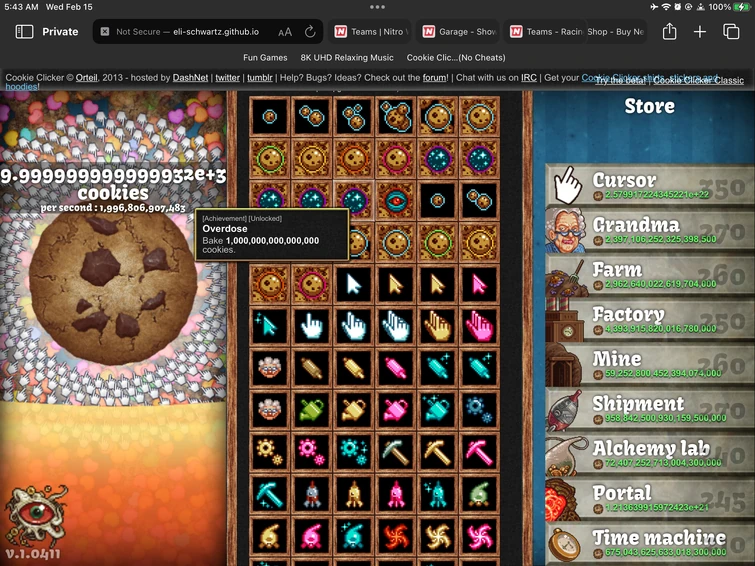Buy a Mine from the Store
The height and width of the screenshot is (566, 755).
(650, 365)
